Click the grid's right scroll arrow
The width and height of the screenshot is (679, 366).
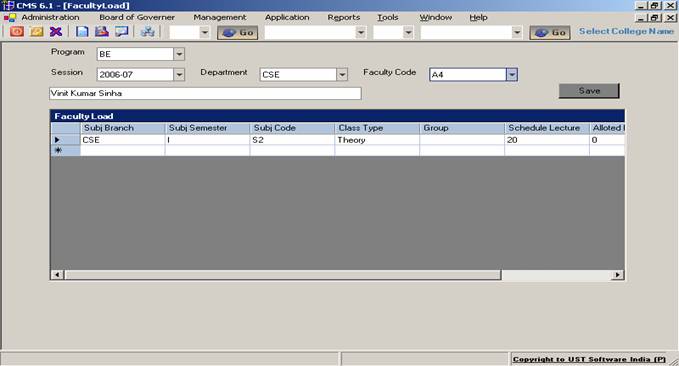pos(618,275)
